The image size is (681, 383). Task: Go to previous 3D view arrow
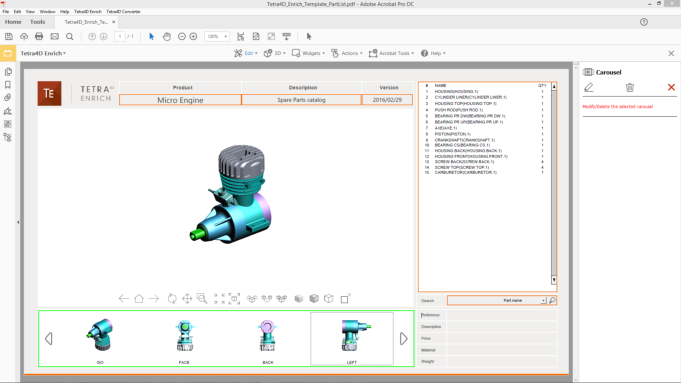[x=124, y=299]
